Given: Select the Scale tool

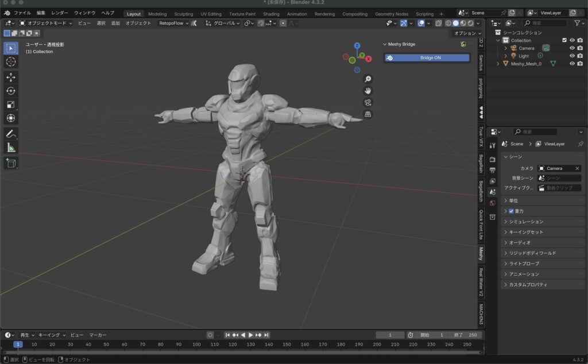Looking at the screenshot, I should pyautogui.click(x=11, y=104).
